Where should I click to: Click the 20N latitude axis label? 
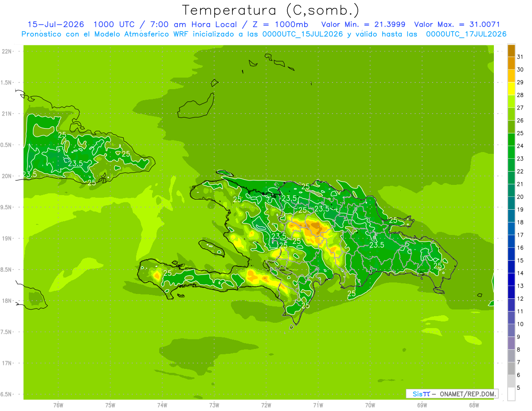click(6, 176)
